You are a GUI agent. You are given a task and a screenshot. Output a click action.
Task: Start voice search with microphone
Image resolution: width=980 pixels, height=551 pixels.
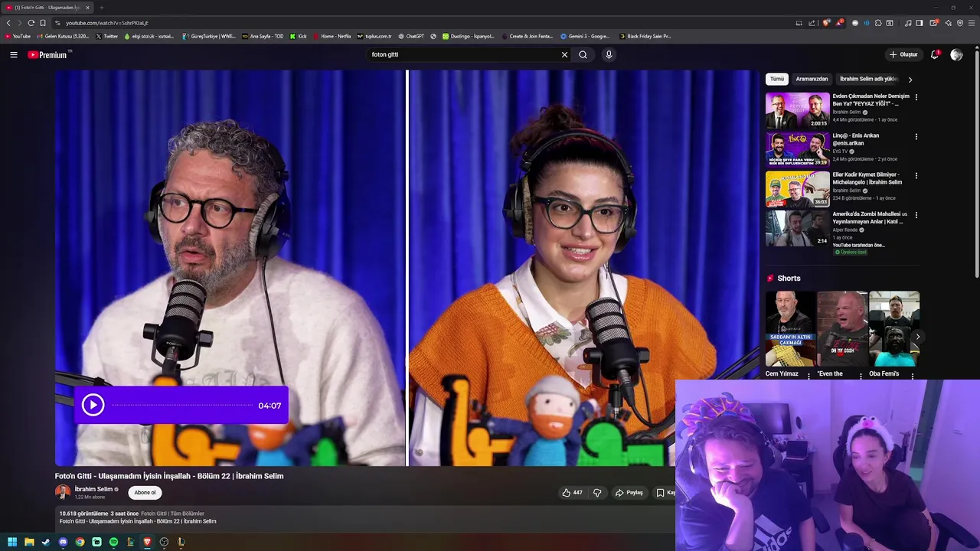(x=609, y=54)
